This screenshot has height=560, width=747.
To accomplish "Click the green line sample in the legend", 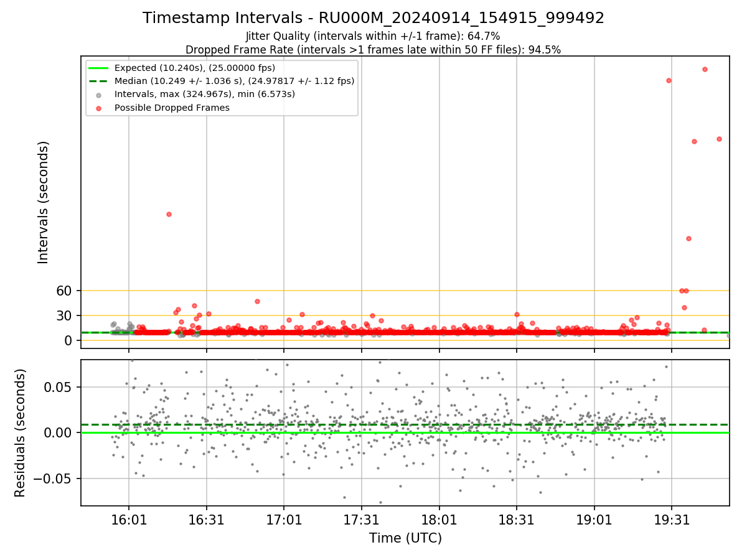I will tap(98, 68).
